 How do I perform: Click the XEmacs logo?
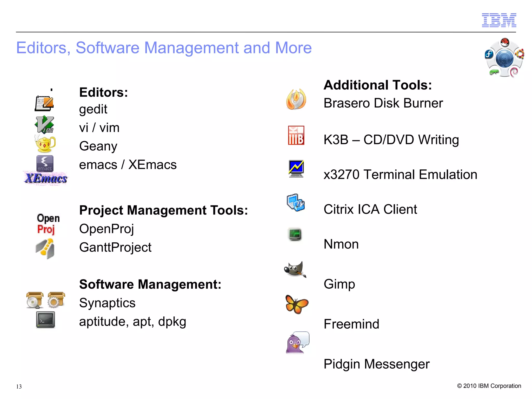pyautogui.click(x=46, y=178)
